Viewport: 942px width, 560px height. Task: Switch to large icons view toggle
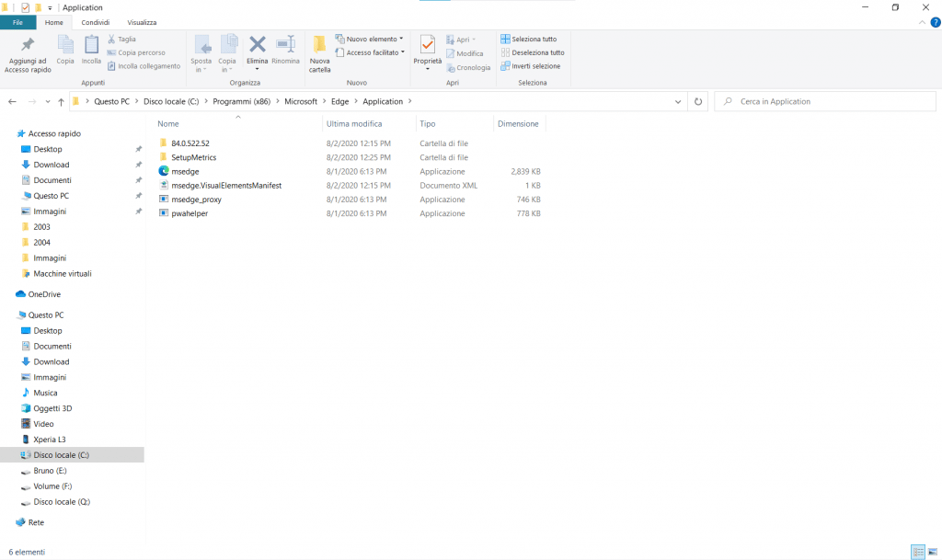[933, 552]
